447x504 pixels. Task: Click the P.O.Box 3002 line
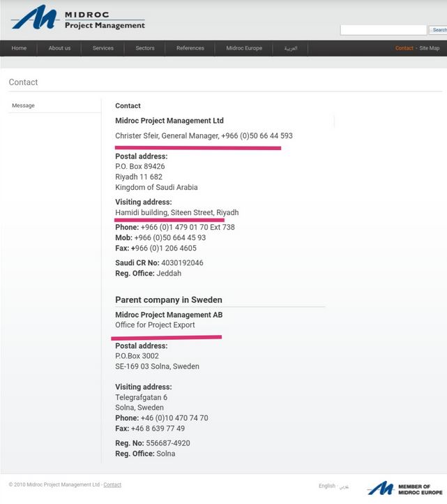click(137, 356)
